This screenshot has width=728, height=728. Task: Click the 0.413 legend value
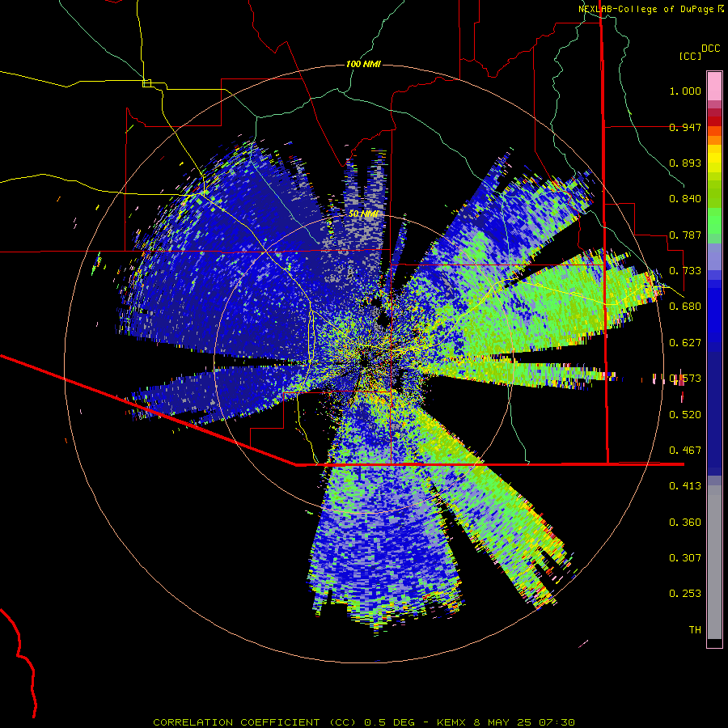point(685,486)
